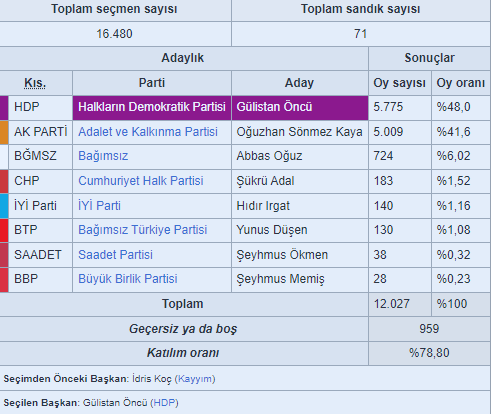Click the Kayyım link

click(x=195, y=379)
